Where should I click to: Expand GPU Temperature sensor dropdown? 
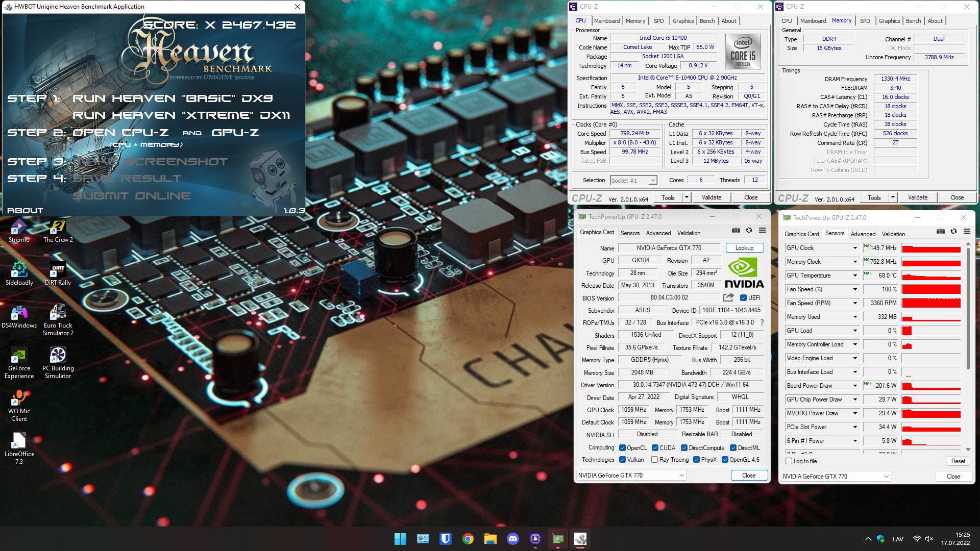pos(855,275)
